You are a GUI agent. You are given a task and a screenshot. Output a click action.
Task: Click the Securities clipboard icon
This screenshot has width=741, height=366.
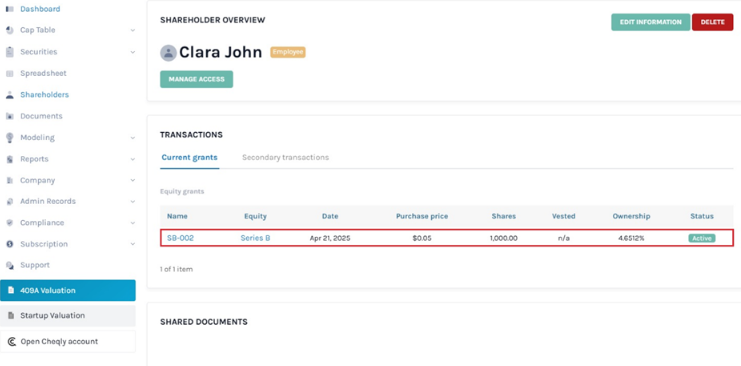[x=10, y=52]
